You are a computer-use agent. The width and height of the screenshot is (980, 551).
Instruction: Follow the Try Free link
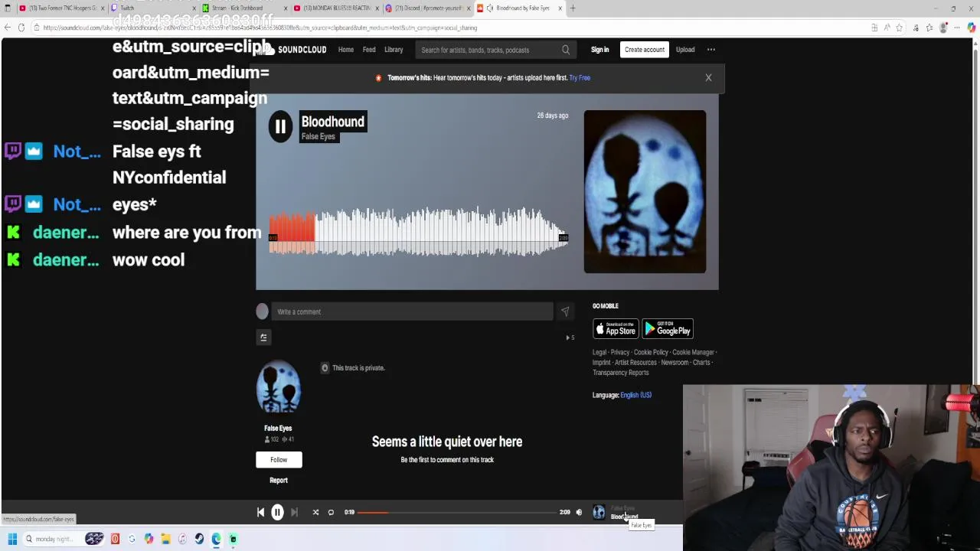580,77
